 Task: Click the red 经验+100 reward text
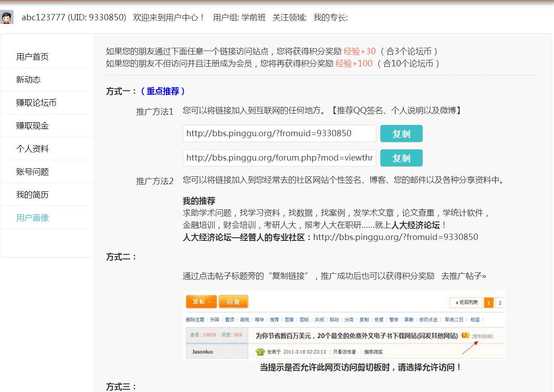pyautogui.click(x=354, y=64)
